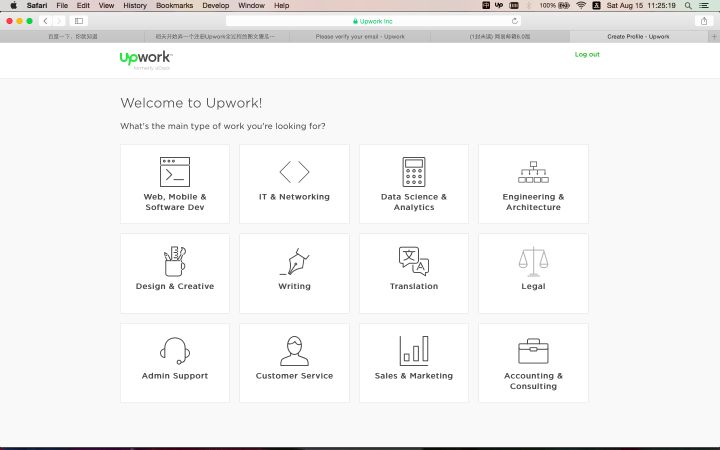Select the Web, Mobile & Software Dev terminal icon
This screenshot has width=720, height=450.
175,171
